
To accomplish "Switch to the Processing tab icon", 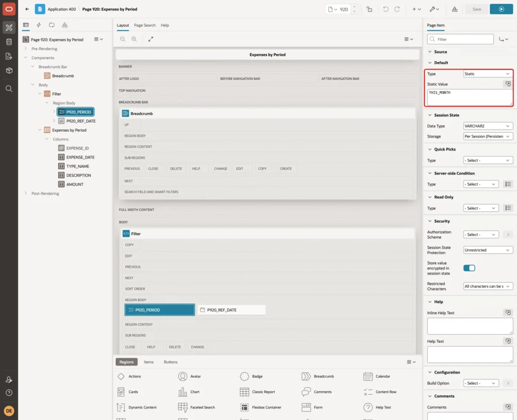I will [x=51, y=25].
